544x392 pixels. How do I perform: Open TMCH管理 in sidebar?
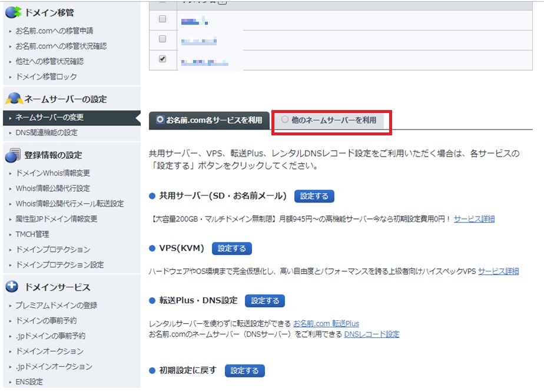(32, 234)
